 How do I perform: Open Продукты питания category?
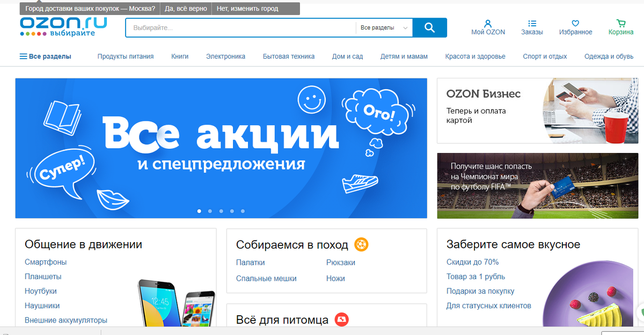[126, 56]
